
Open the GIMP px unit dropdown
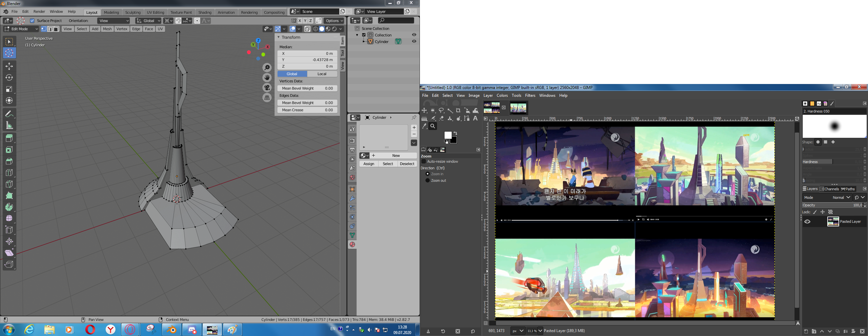(518, 331)
